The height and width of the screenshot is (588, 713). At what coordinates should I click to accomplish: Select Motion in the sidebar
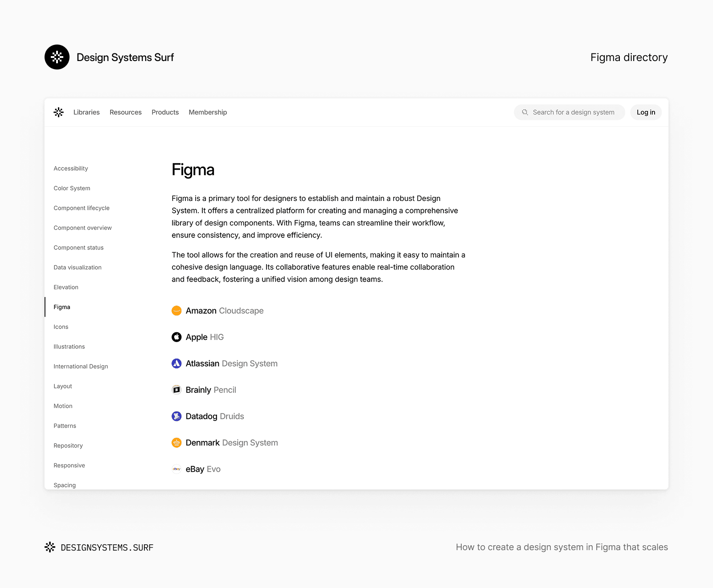[63, 406]
